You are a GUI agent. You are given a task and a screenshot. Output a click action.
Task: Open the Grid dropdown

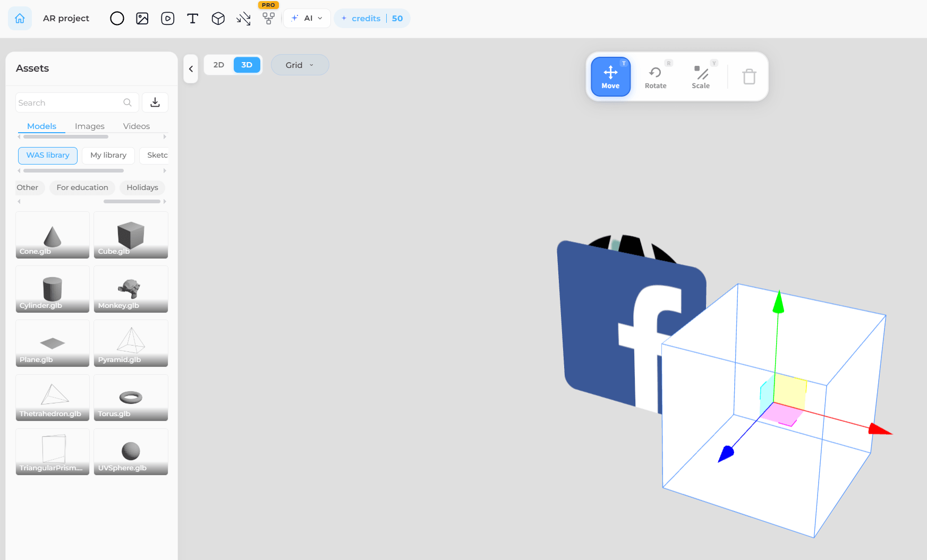[x=300, y=65]
